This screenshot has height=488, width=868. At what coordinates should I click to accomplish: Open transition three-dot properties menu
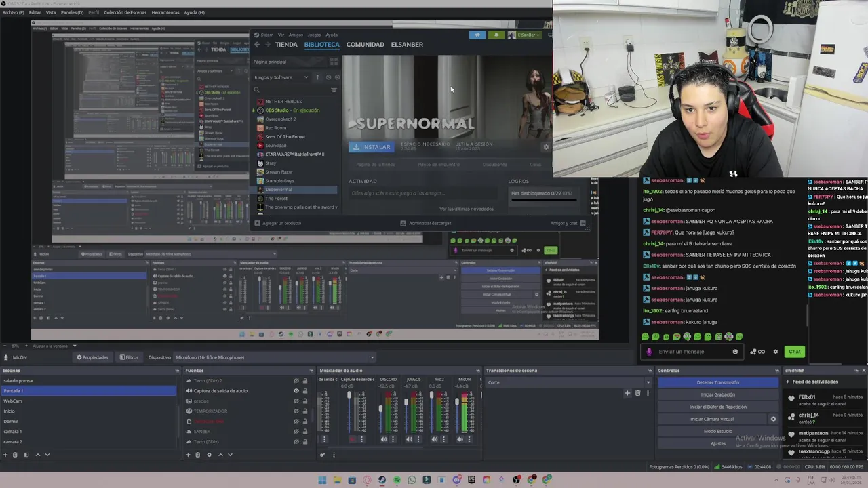pos(648,393)
